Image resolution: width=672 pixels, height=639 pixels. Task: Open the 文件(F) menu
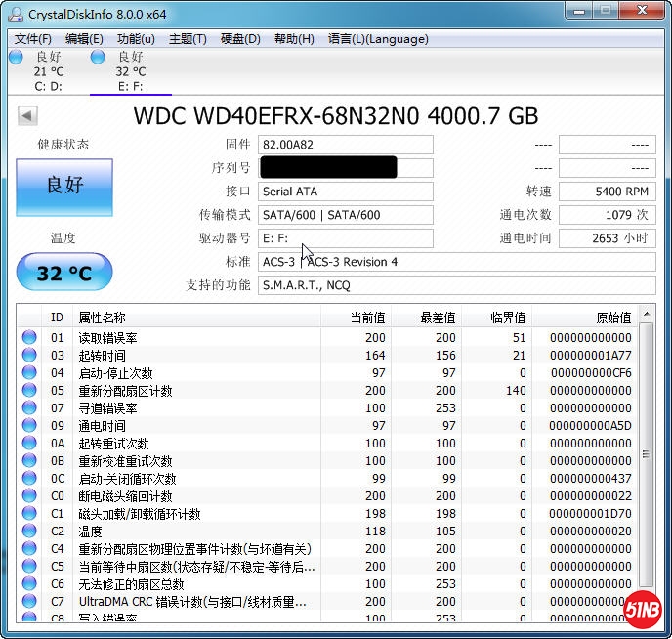point(33,39)
